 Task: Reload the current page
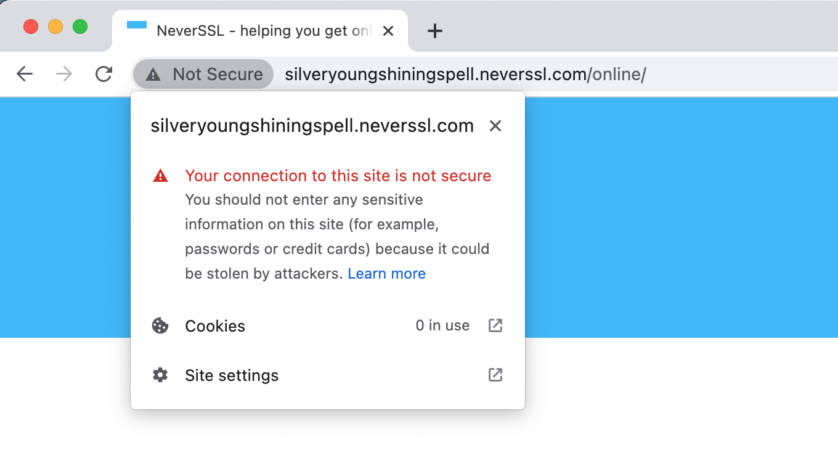(103, 74)
